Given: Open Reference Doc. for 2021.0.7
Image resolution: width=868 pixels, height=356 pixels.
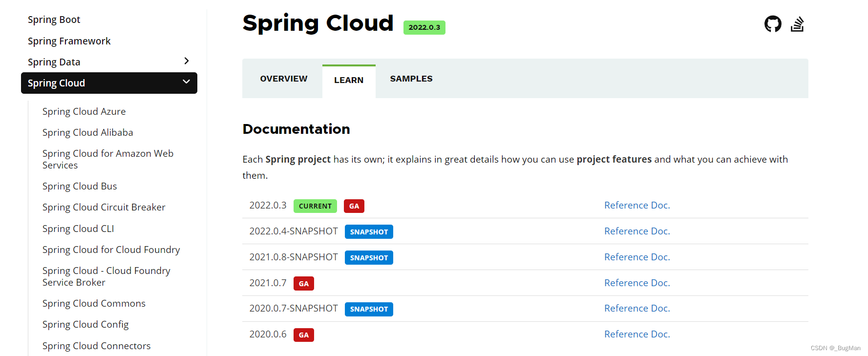Looking at the screenshot, I should pos(637,283).
